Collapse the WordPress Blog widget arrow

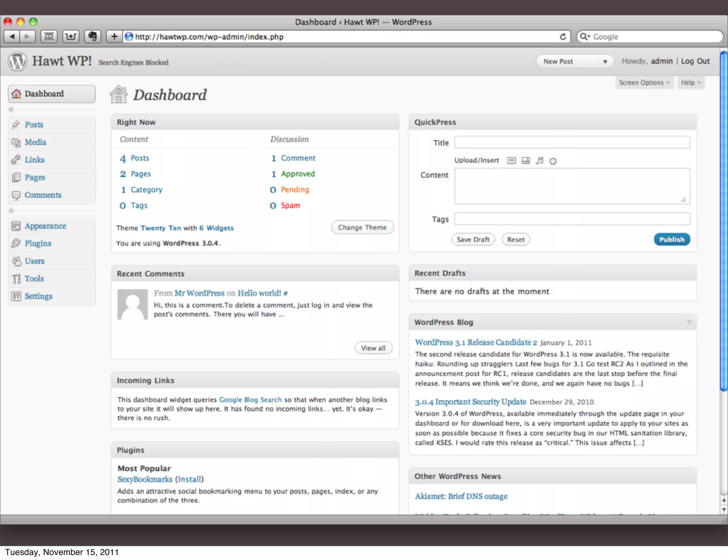(x=689, y=322)
